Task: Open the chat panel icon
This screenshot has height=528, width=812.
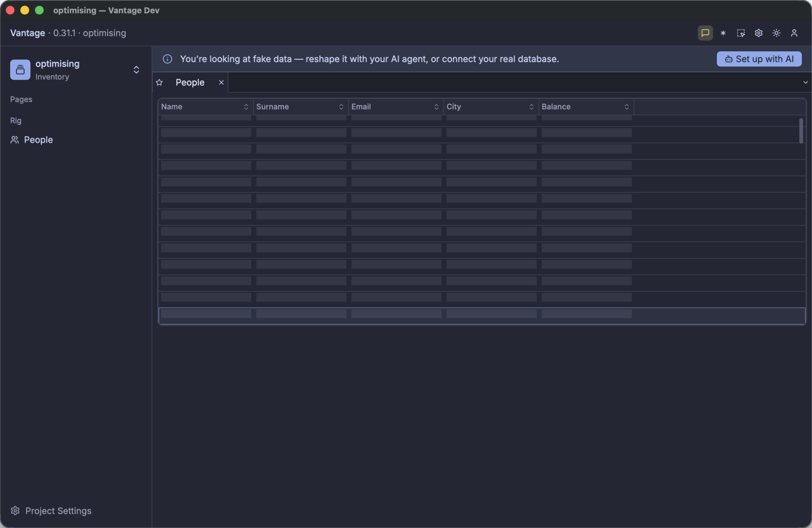Action: pyautogui.click(x=705, y=33)
